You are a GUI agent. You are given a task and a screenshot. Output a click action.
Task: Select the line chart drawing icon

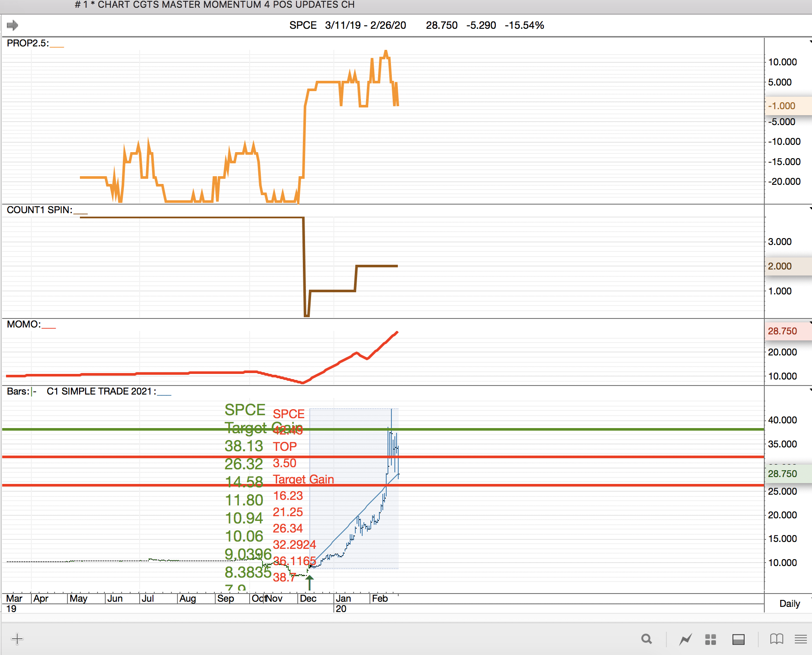point(686,639)
